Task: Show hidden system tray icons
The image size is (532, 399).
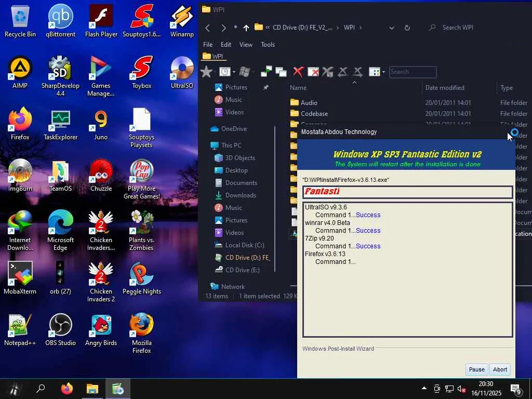Action: click(x=424, y=388)
